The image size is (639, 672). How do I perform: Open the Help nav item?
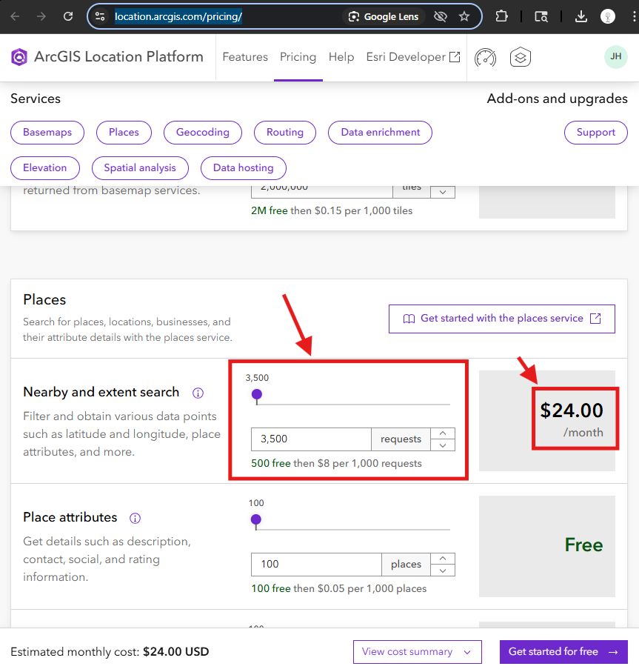(x=341, y=57)
